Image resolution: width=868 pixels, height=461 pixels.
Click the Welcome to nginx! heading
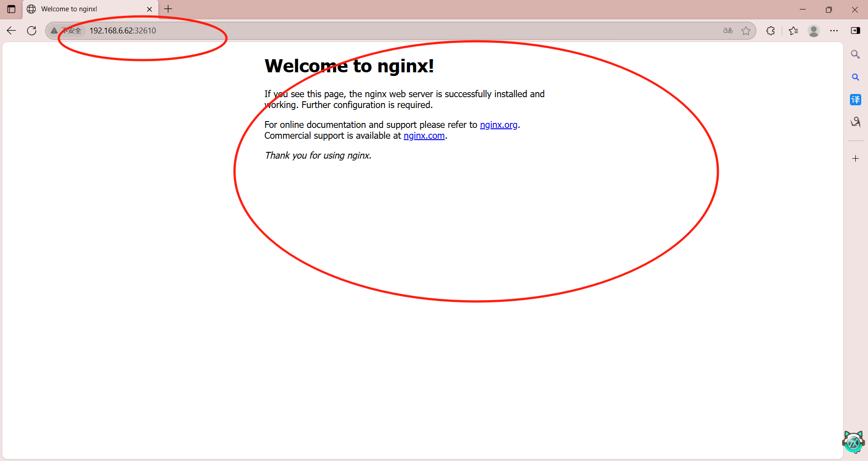point(349,66)
